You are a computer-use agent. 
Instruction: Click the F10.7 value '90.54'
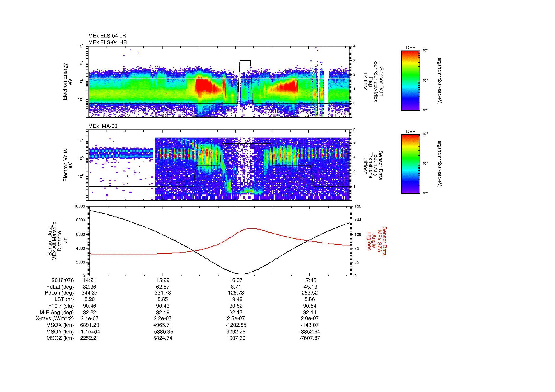click(310, 306)
